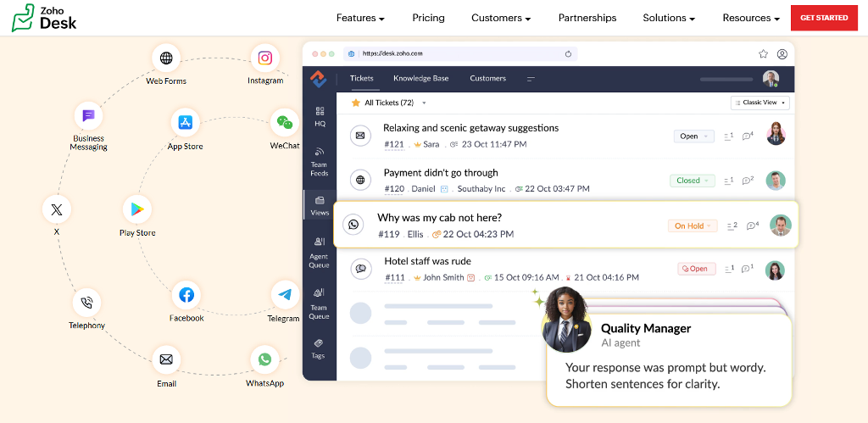Click the Zoho Desk logo

(44, 18)
